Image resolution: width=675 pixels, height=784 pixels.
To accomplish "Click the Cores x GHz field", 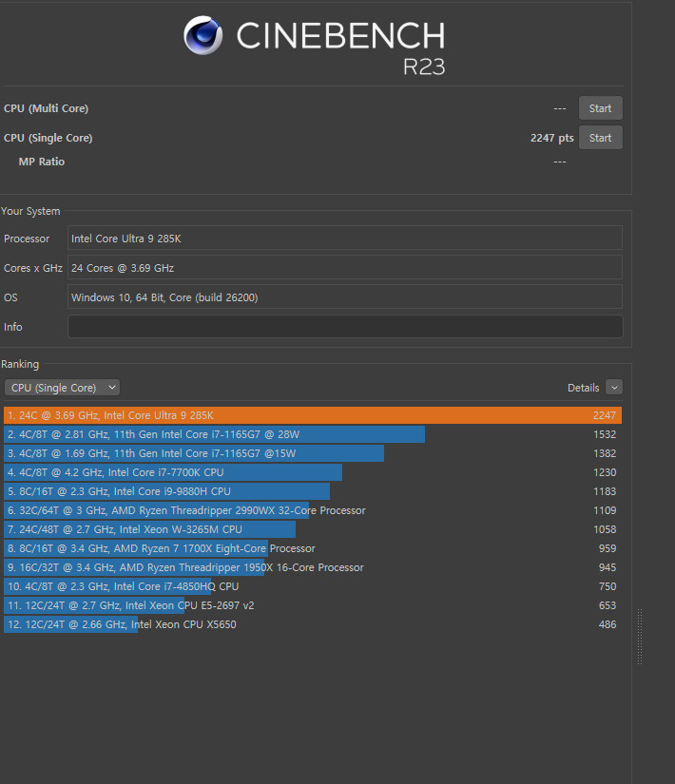I will [x=344, y=268].
